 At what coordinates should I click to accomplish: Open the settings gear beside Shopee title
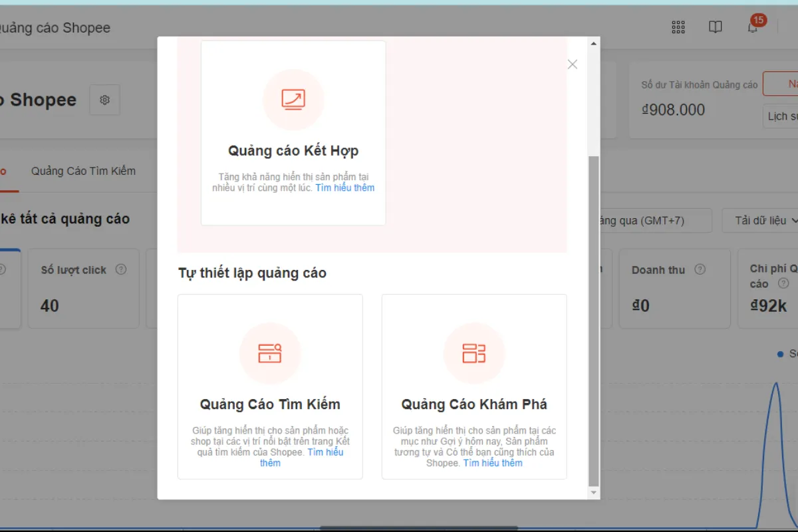[104, 100]
